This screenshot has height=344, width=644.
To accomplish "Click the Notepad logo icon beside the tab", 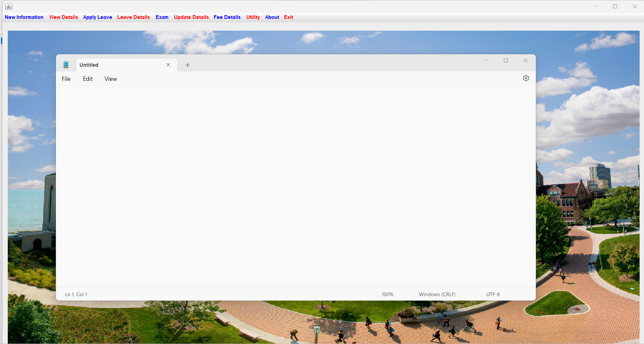I will tap(66, 64).
